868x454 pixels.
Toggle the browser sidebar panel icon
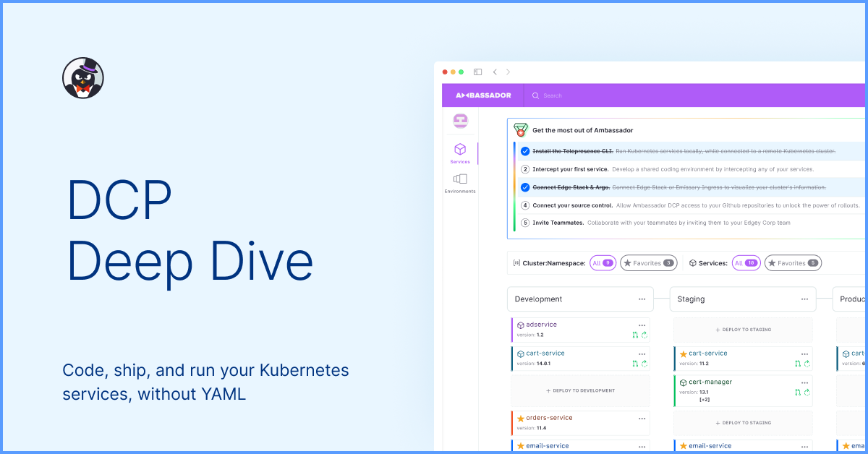pos(478,72)
